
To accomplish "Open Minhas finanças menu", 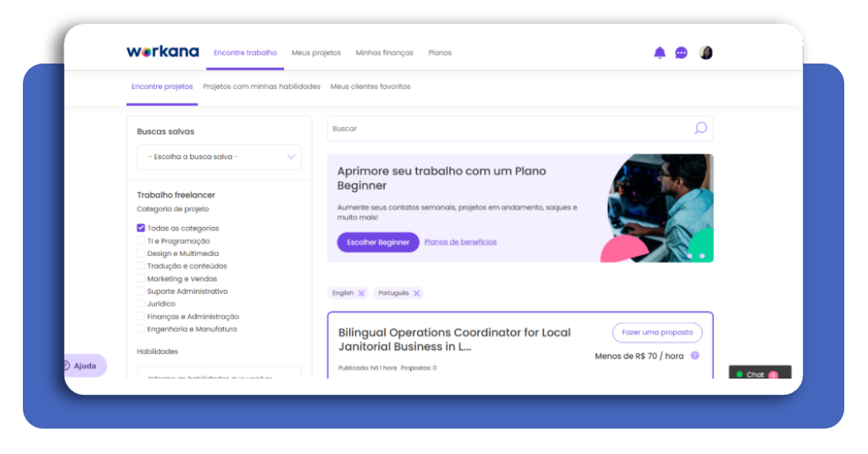I will coord(384,53).
